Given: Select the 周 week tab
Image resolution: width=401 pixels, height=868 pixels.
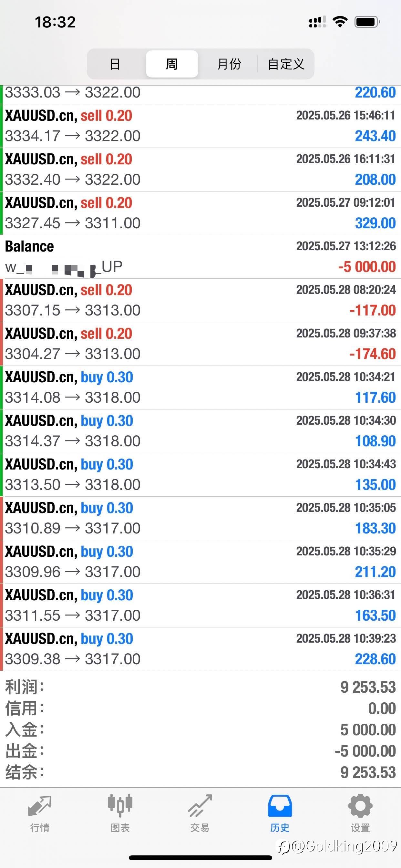Looking at the screenshot, I should pyautogui.click(x=172, y=64).
